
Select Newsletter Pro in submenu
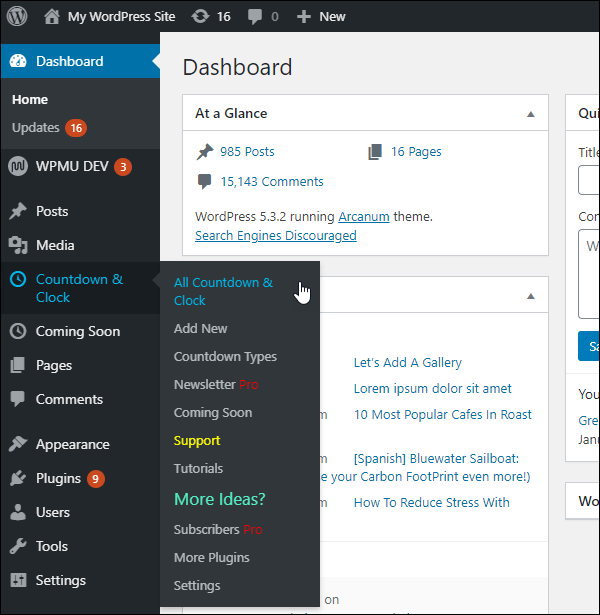pyautogui.click(x=216, y=384)
